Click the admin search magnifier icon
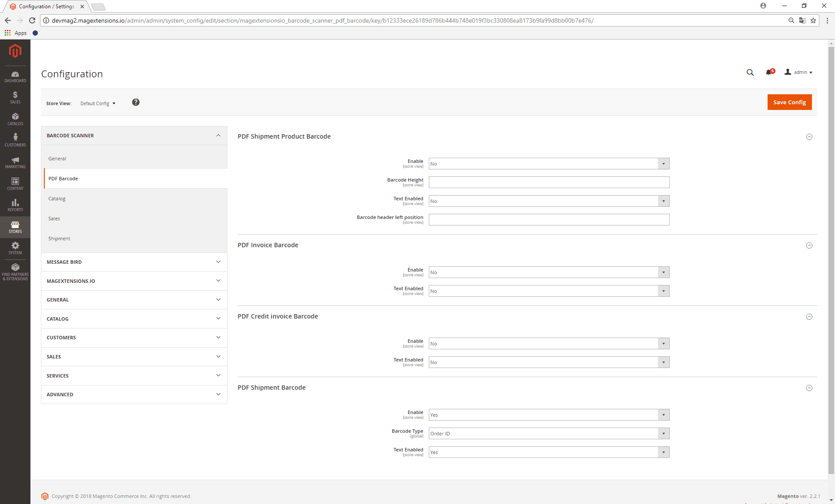The height and width of the screenshot is (504, 835). coord(750,73)
